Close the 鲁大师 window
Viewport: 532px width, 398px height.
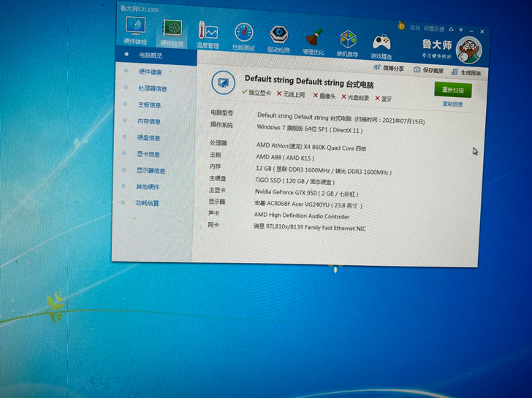[x=482, y=31]
